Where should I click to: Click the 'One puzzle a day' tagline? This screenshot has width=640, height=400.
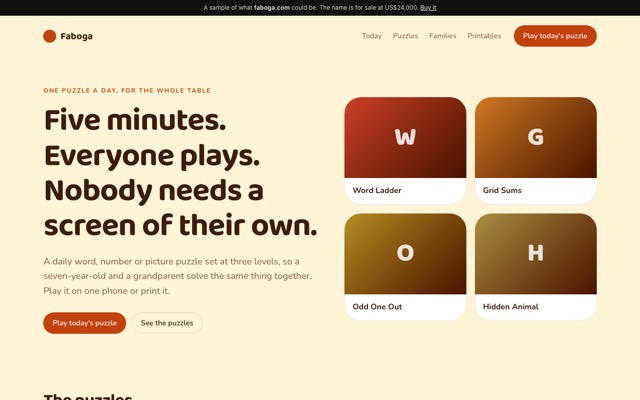127,91
